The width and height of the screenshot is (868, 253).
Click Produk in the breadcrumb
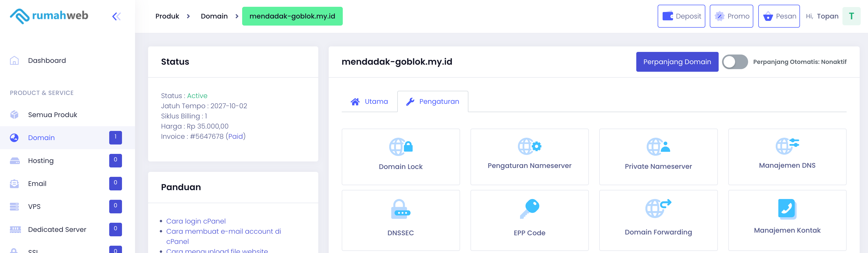click(167, 16)
